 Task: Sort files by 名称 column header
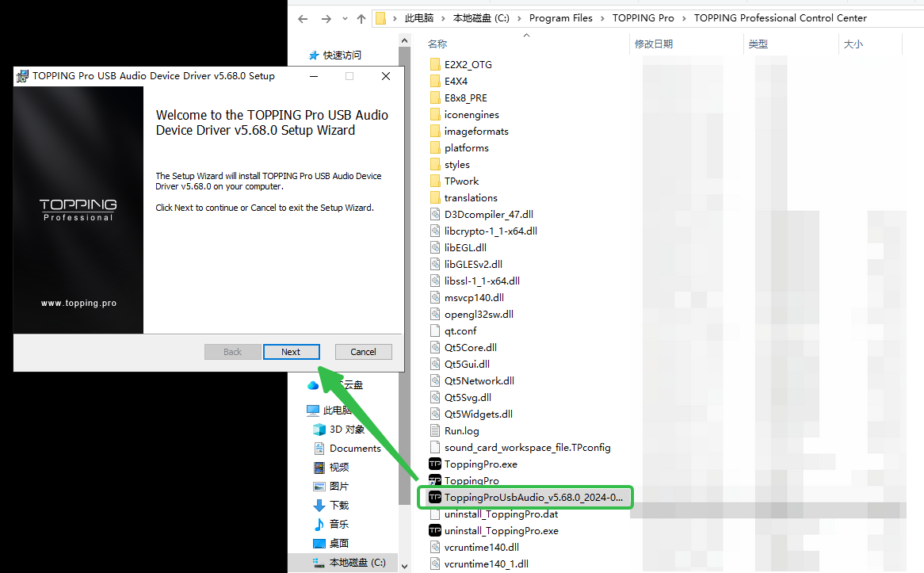pos(438,44)
